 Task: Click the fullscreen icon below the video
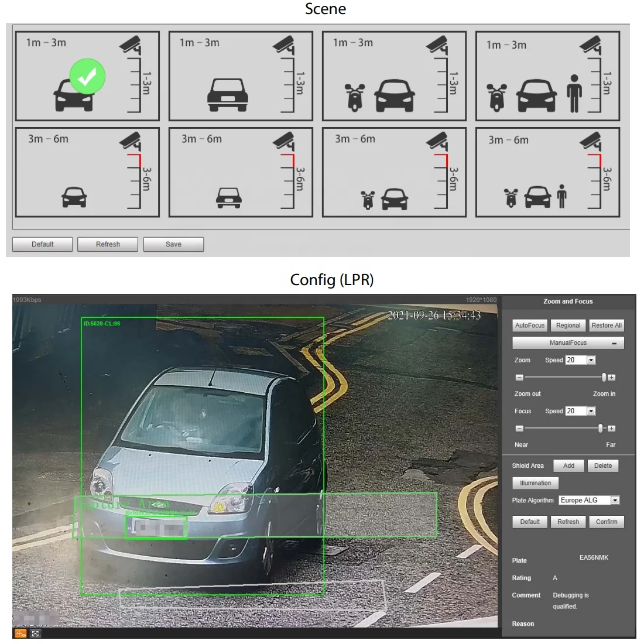tap(35, 633)
